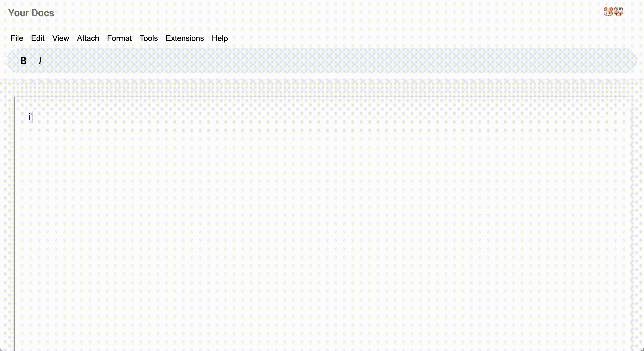The image size is (644, 351).
Task: Click the gray area above the document page
Action: coord(322,89)
